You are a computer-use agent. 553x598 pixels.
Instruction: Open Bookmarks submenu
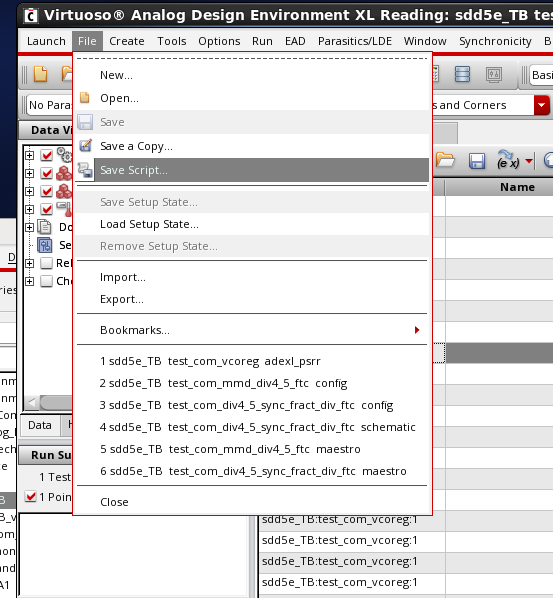417,330
